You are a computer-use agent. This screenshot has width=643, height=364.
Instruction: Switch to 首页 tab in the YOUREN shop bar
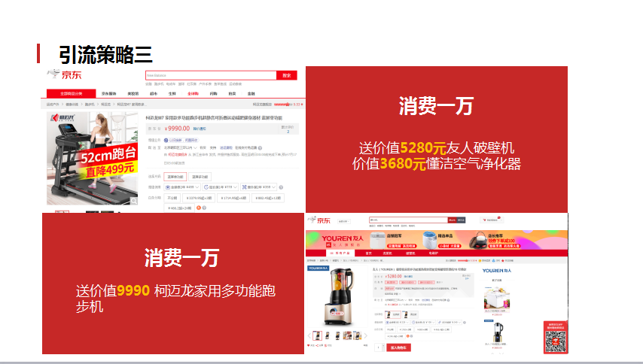(369, 253)
